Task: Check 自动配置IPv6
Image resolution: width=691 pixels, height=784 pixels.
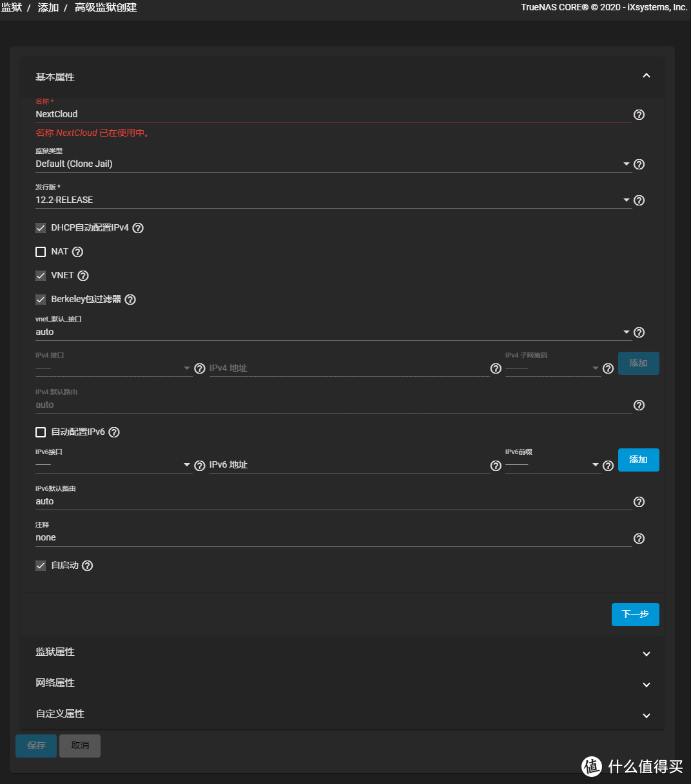Action: point(41,432)
